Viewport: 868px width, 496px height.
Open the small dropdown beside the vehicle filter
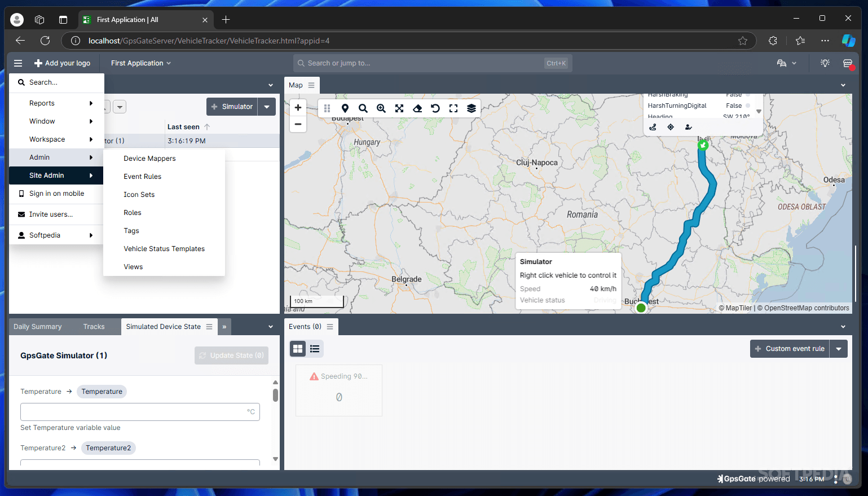[120, 107]
